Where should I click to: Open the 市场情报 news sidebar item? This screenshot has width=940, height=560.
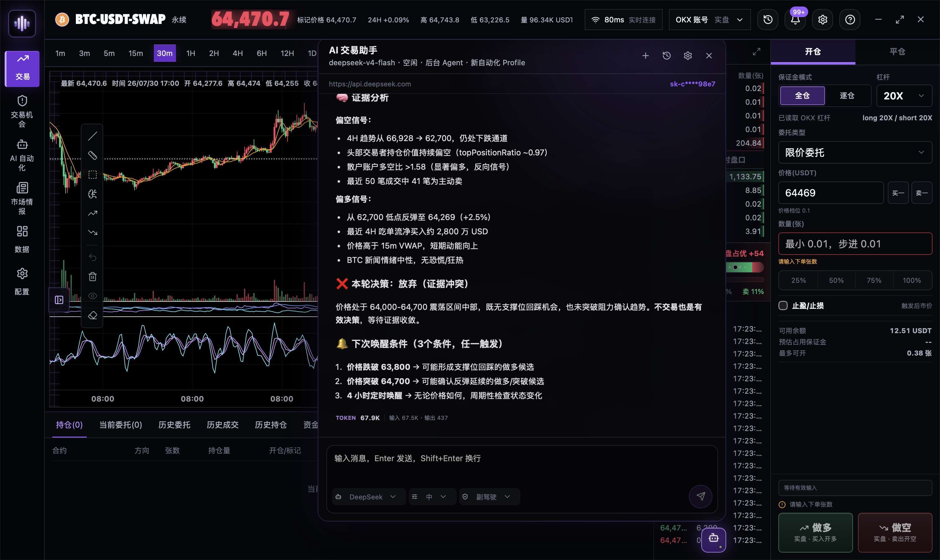tap(22, 198)
